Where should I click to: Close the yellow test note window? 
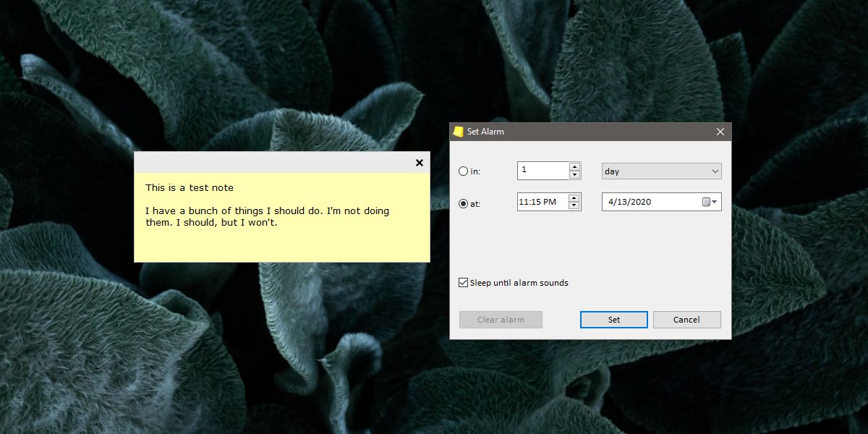pos(420,163)
